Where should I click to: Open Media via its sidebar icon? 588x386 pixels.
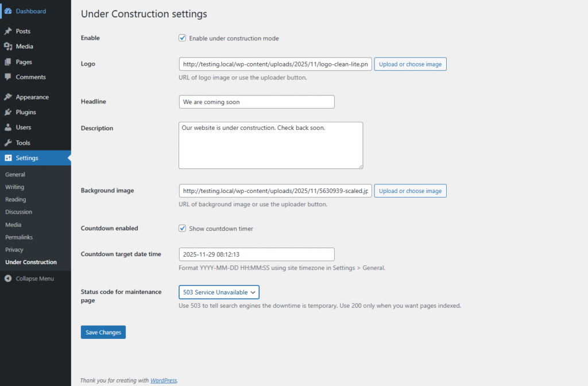click(x=7, y=47)
